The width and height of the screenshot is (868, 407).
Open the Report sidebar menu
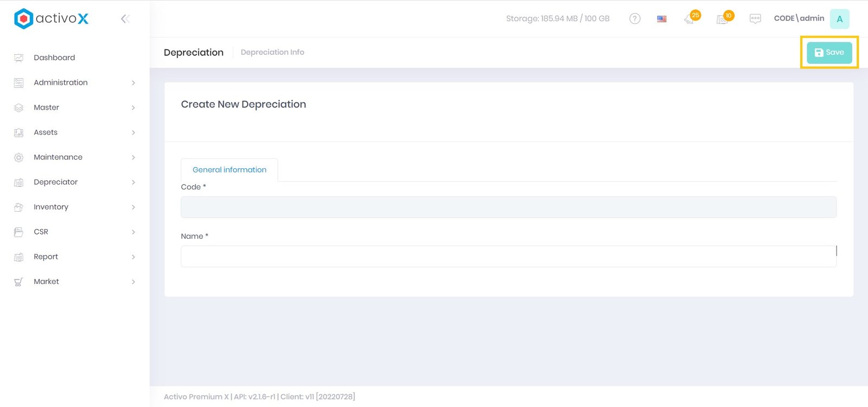(46, 257)
